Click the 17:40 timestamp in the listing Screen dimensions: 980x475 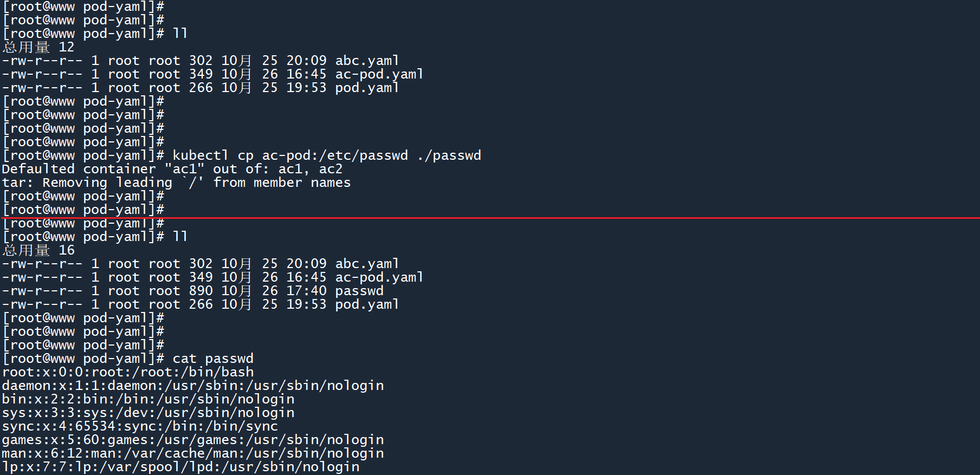click(306, 291)
